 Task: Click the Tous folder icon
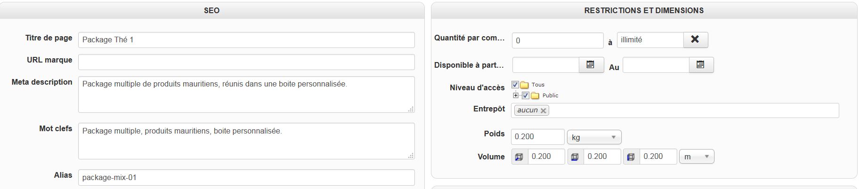524,85
